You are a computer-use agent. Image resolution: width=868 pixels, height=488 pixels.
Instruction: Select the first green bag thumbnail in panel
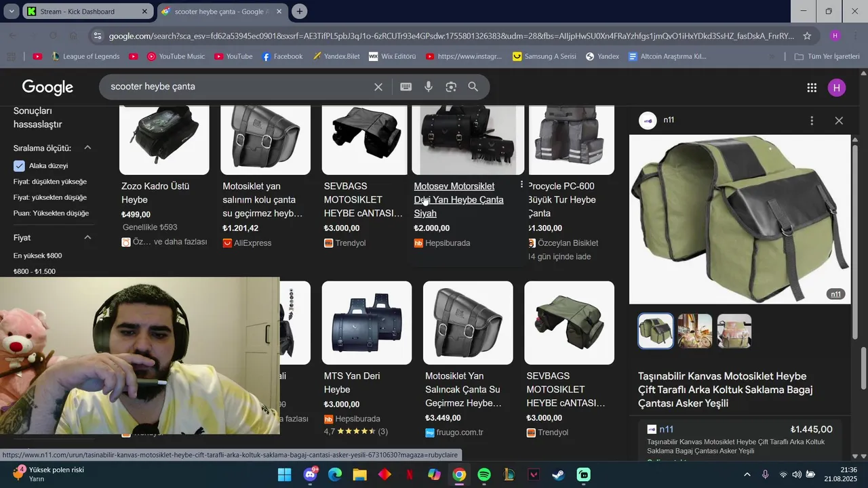[x=656, y=331]
